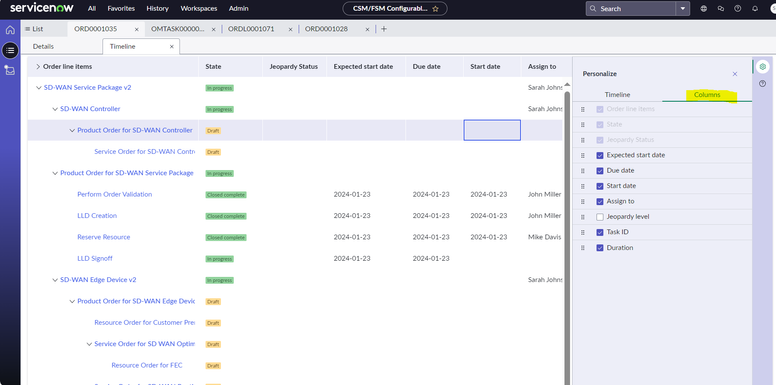Uncheck the Duration column checkbox
The height and width of the screenshot is (385, 776).
(600, 248)
